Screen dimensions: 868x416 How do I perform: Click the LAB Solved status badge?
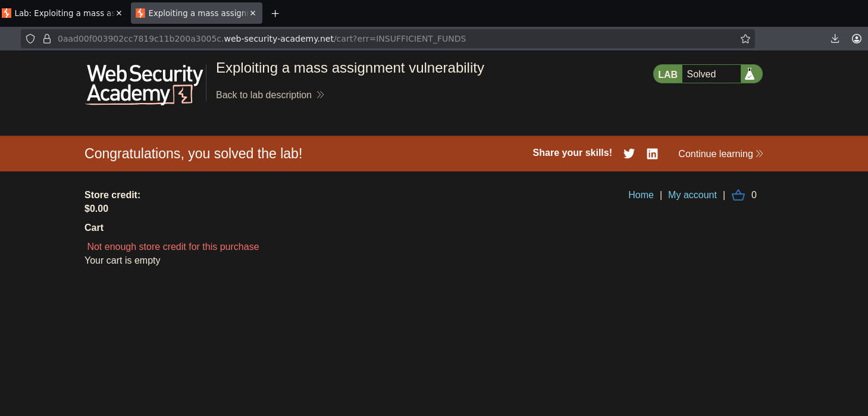(x=708, y=74)
